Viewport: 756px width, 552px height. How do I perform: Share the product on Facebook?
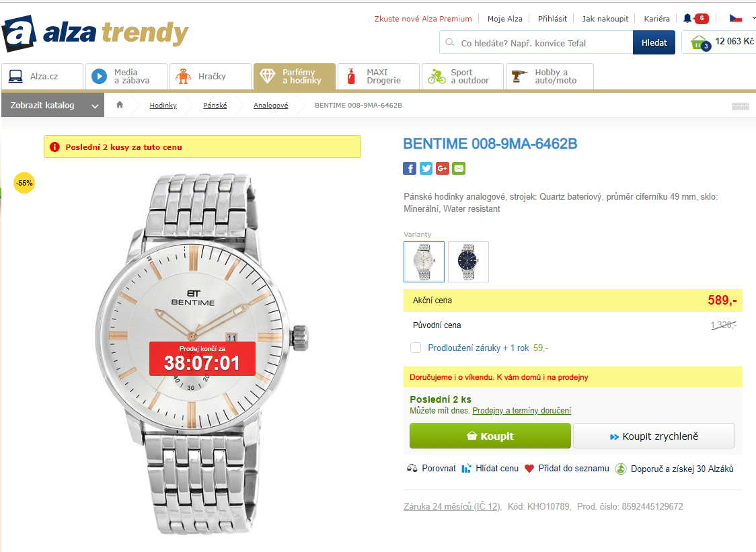point(410,168)
